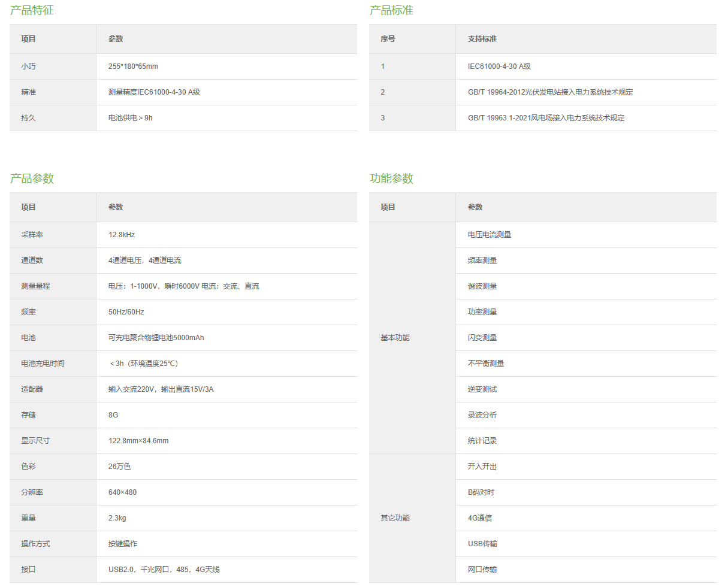The width and height of the screenshot is (728, 587).
Task: Select the 产品参数 section title
Action: tap(32, 178)
